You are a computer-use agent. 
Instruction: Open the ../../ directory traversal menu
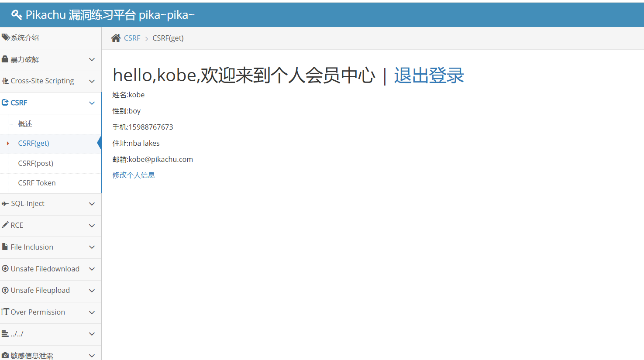click(51, 334)
